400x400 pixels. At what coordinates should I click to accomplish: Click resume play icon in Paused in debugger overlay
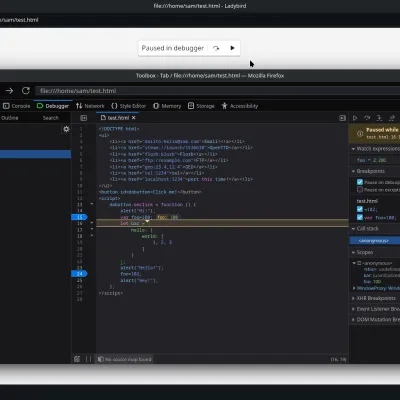(232, 48)
